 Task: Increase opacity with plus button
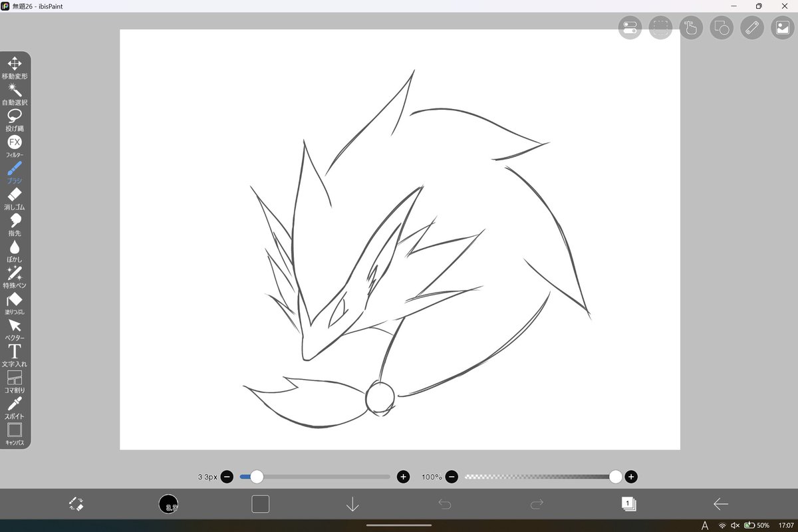[x=631, y=476]
